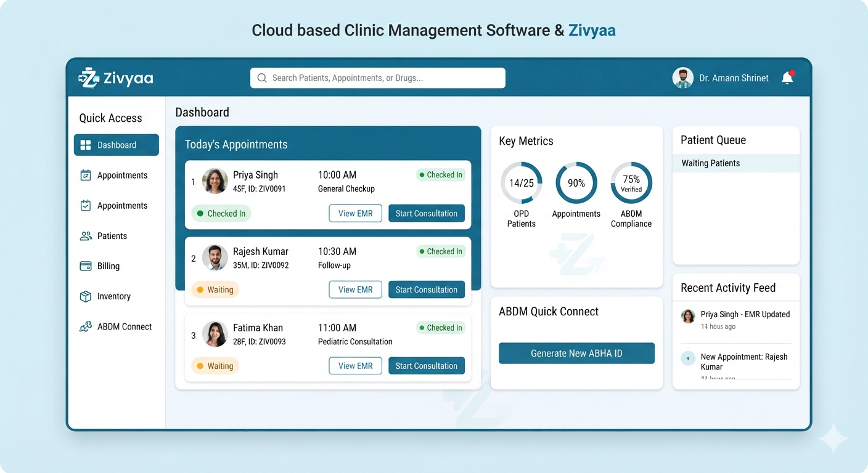Click the '10:00 AM' appointment time
Image resolution: width=868 pixels, height=473 pixels.
coord(337,175)
